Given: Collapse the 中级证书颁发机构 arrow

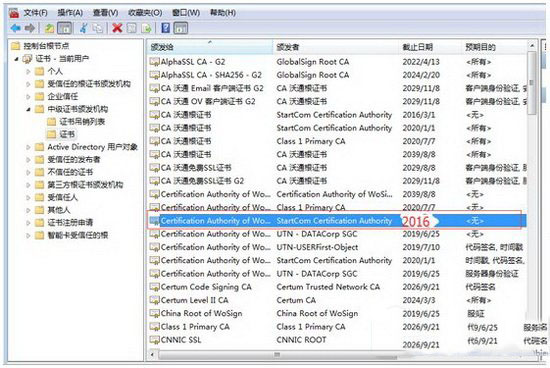Looking at the screenshot, I should 28,109.
